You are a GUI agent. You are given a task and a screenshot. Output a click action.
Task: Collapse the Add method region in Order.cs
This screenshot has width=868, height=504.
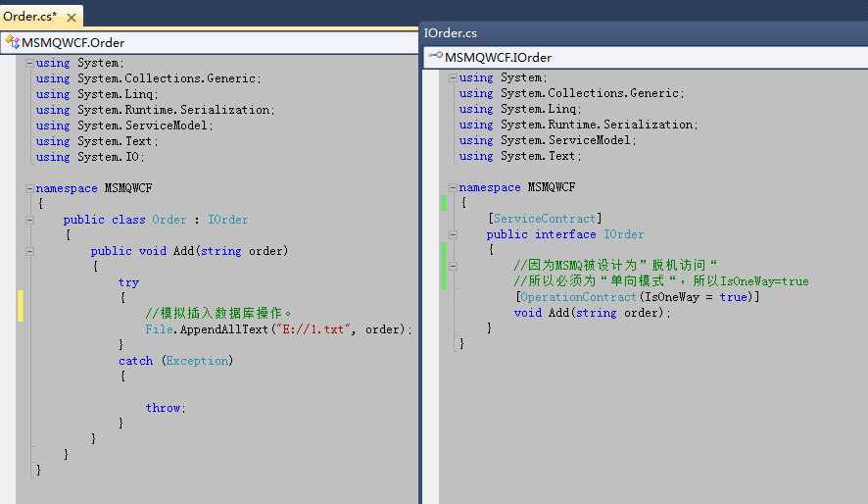tap(28, 251)
